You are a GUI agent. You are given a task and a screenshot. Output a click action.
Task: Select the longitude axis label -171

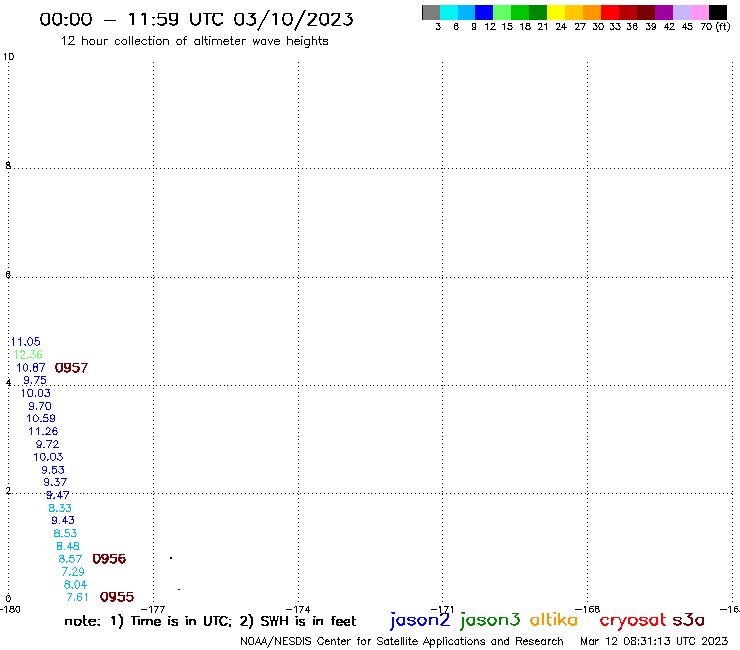pyautogui.click(x=442, y=610)
